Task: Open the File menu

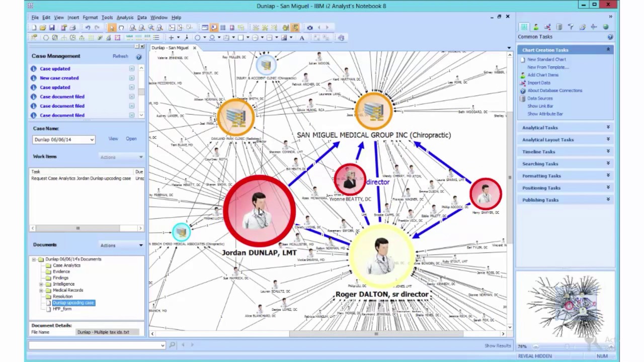Action: [35, 18]
